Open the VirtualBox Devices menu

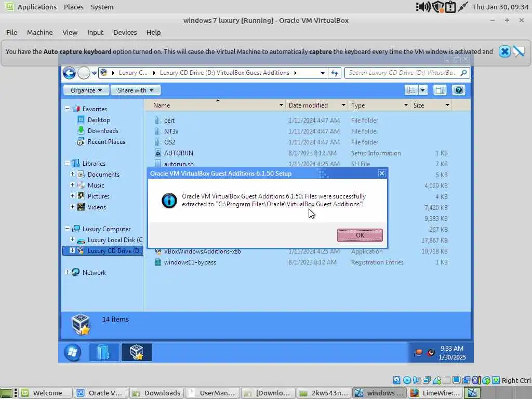[x=125, y=33]
